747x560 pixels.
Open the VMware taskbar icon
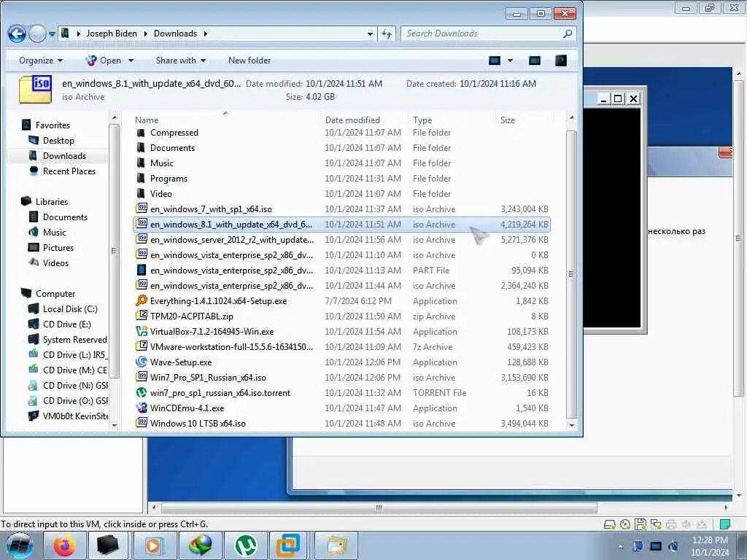288,545
